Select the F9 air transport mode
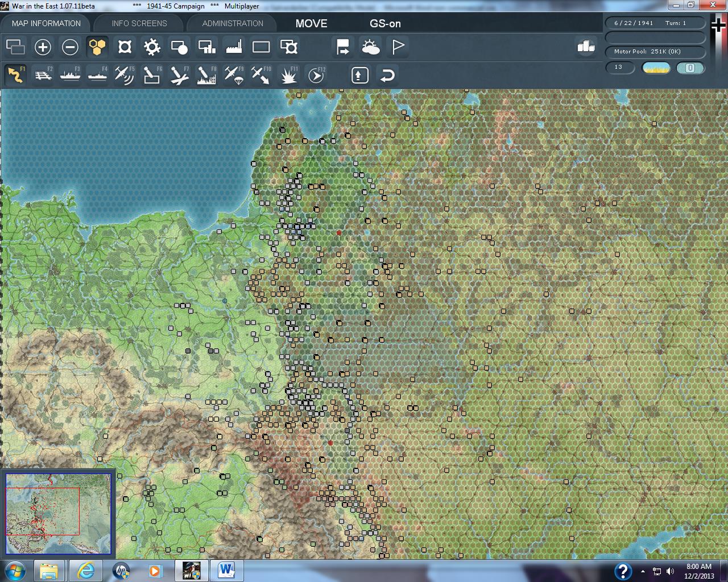The width and height of the screenshot is (728, 582). pos(234,75)
